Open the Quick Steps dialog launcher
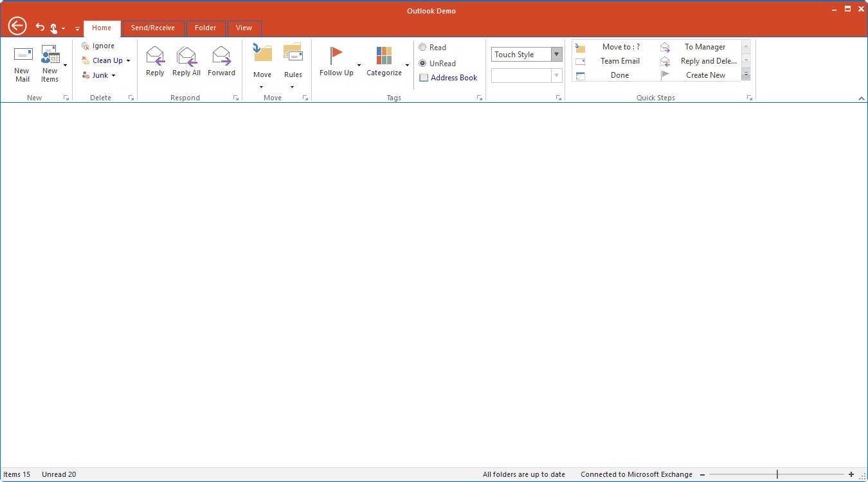This screenshot has height=482, width=868. coord(749,98)
